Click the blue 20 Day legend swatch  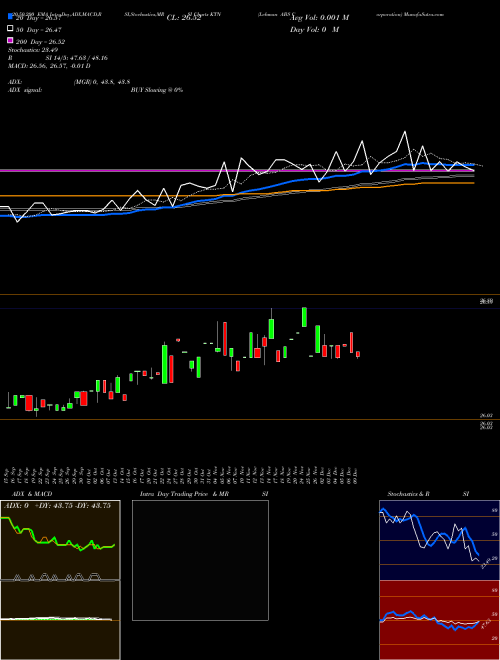pyautogui.click(x=11, y=17)
